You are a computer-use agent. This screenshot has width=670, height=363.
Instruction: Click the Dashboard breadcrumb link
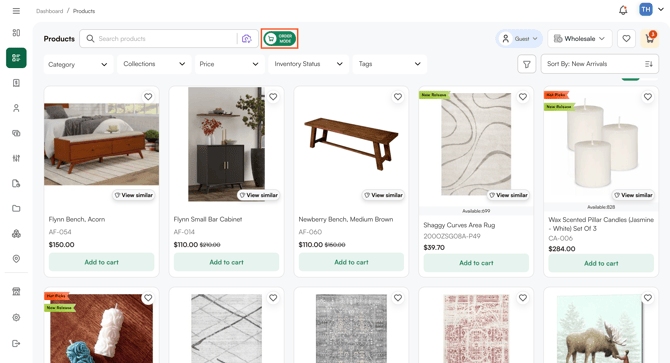tap(50, 11)
